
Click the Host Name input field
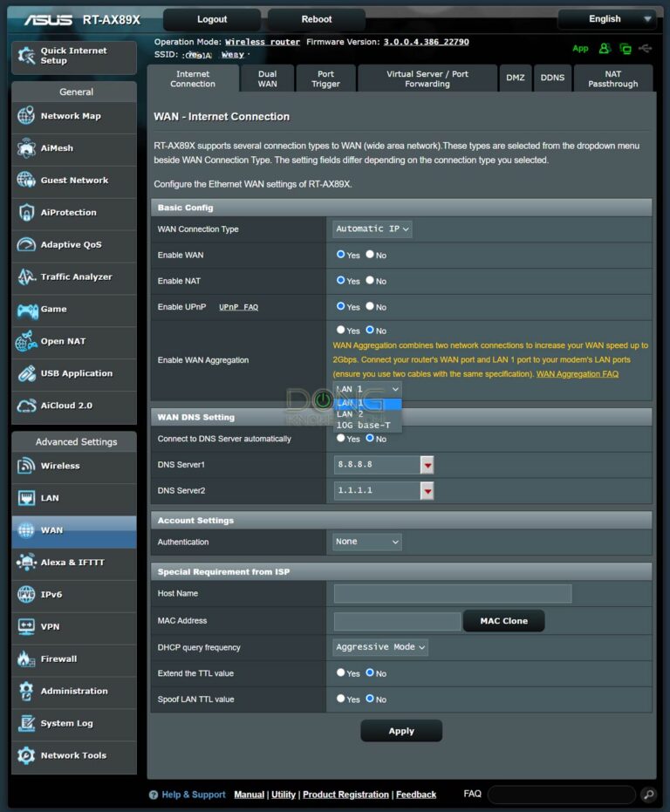tap(452, 594)
